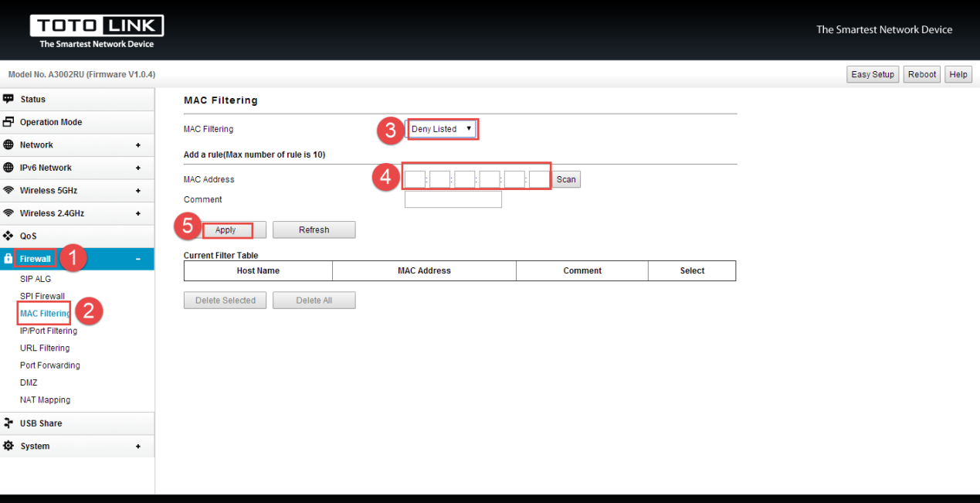Open the SPI Firewall submenu
980x503 pixels.
(x=42, y=296)
